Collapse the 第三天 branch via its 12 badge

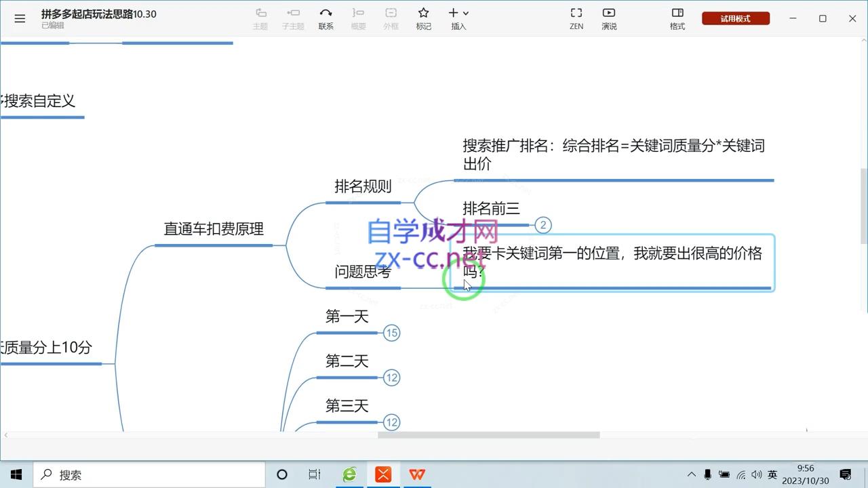tap(391, 422)
